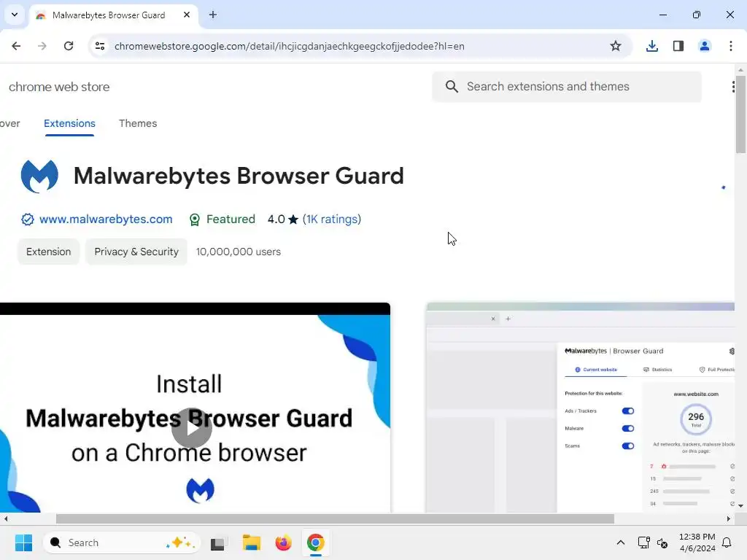Click the 4.0 star rating text
The width and height of the screenshot is (747, 560).
[x=282, y=219]
